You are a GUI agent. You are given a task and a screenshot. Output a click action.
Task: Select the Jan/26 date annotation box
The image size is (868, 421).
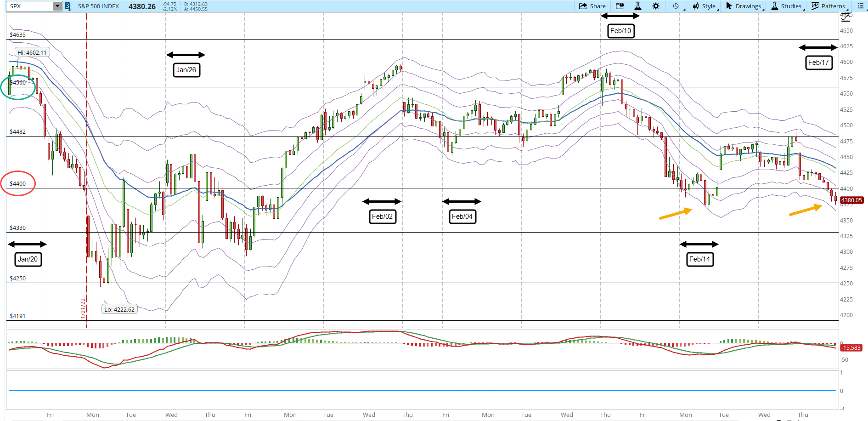click(186, 70)
